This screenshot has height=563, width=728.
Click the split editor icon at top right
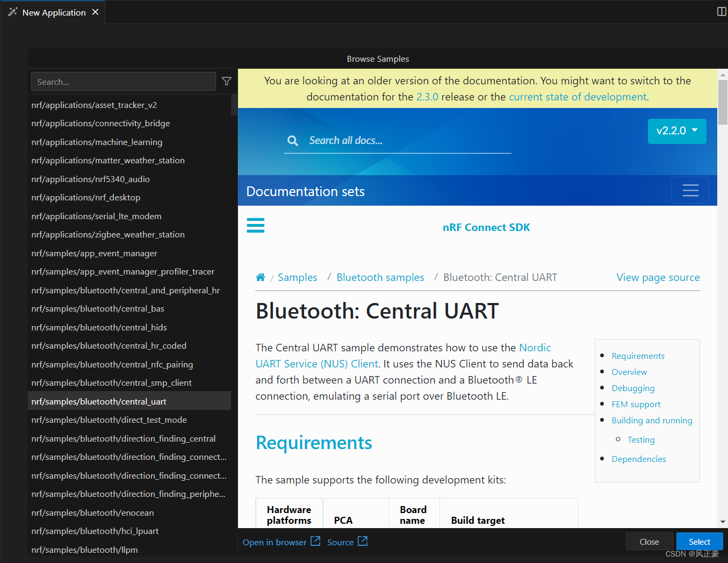pos(722,12)
